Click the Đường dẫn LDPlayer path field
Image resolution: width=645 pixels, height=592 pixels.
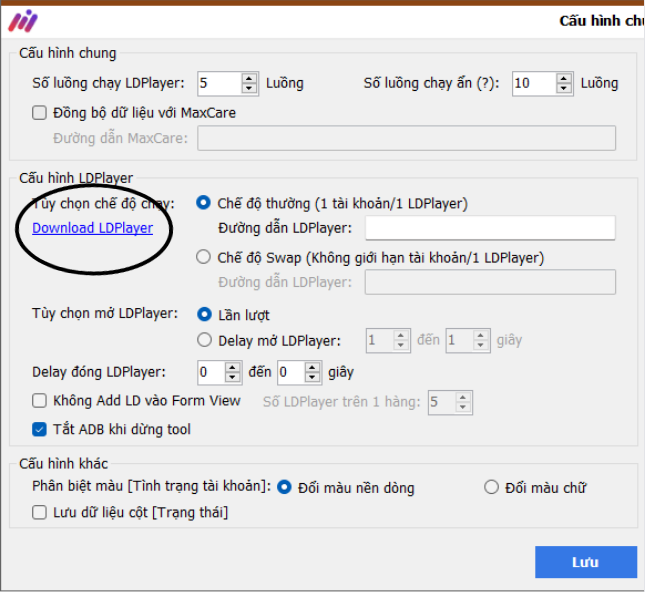pos(490,228)
